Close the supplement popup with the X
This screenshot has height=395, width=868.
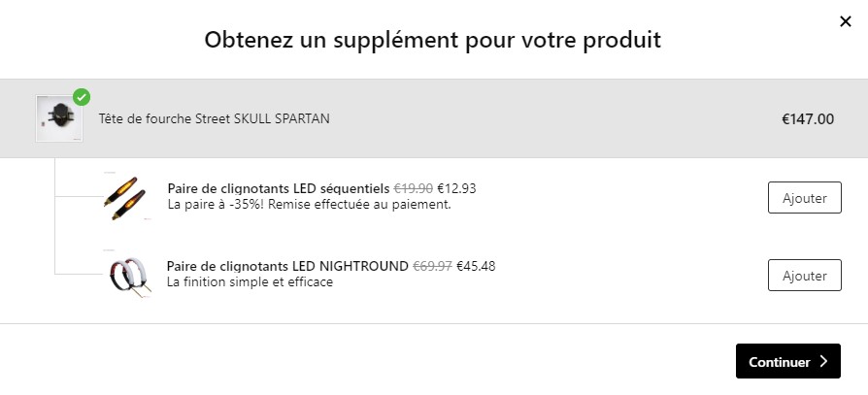coord(846,21)
